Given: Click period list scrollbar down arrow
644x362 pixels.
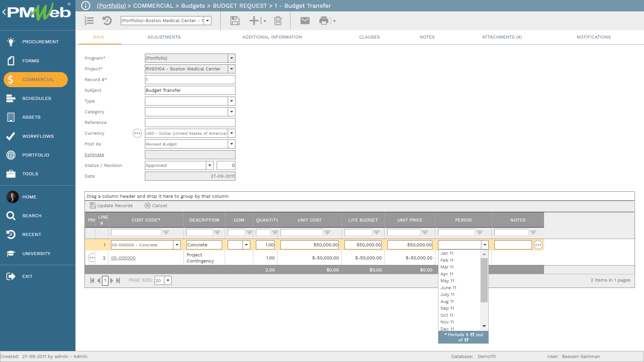Looking at the screenshot, I should tap(484, 326).
